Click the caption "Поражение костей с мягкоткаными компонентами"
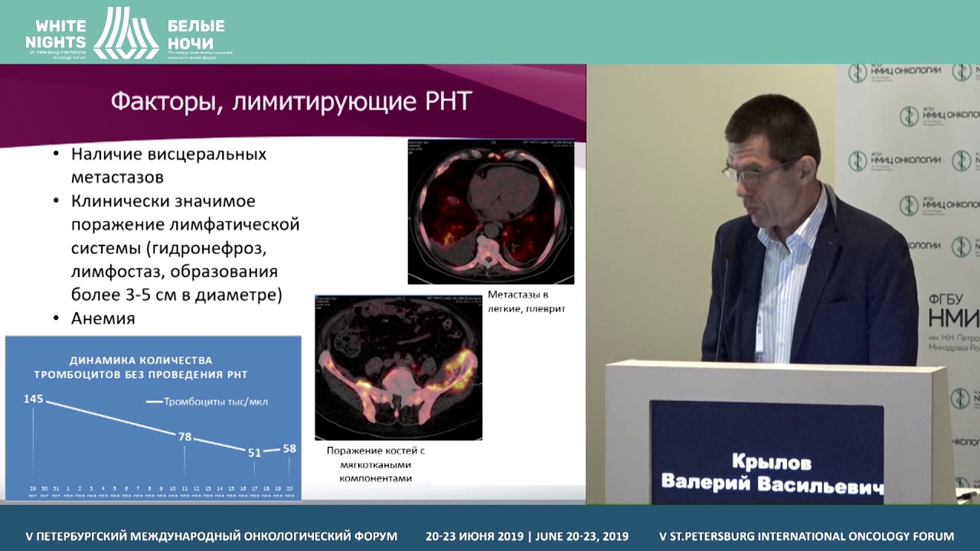 pos(376,465)
